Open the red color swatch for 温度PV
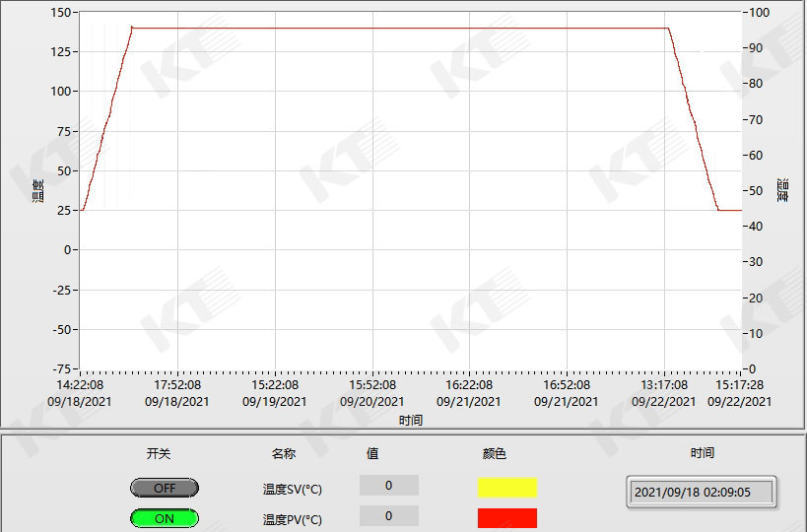The image size is (807, 532). (x=507, y=517)
